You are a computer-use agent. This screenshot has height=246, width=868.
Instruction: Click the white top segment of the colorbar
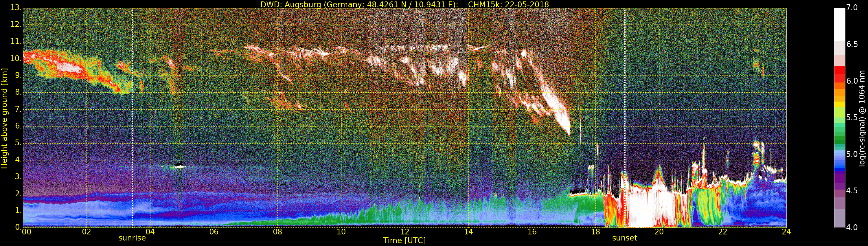tap(840, 24)
